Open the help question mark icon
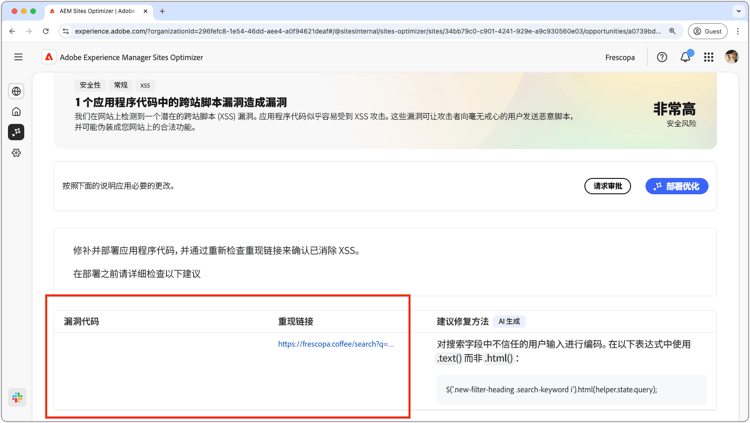 tap(662, 57)
